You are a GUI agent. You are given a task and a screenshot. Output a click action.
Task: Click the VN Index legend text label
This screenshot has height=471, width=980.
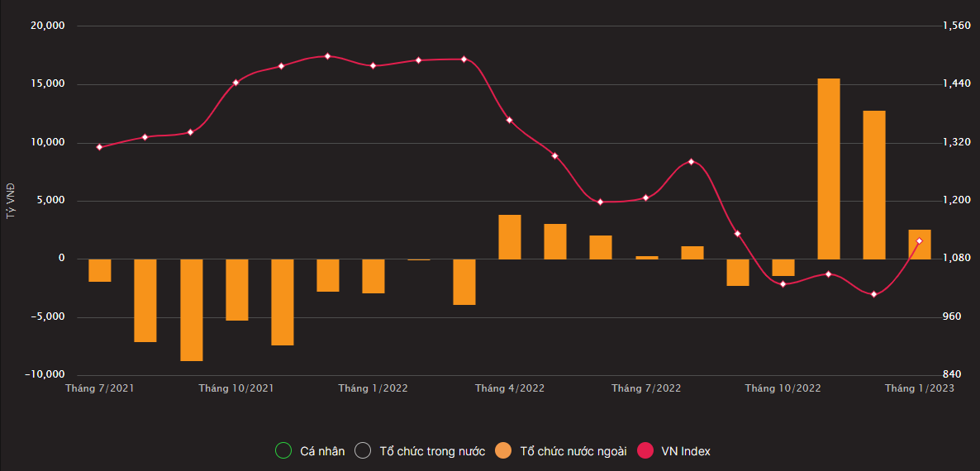pos(686,451)
